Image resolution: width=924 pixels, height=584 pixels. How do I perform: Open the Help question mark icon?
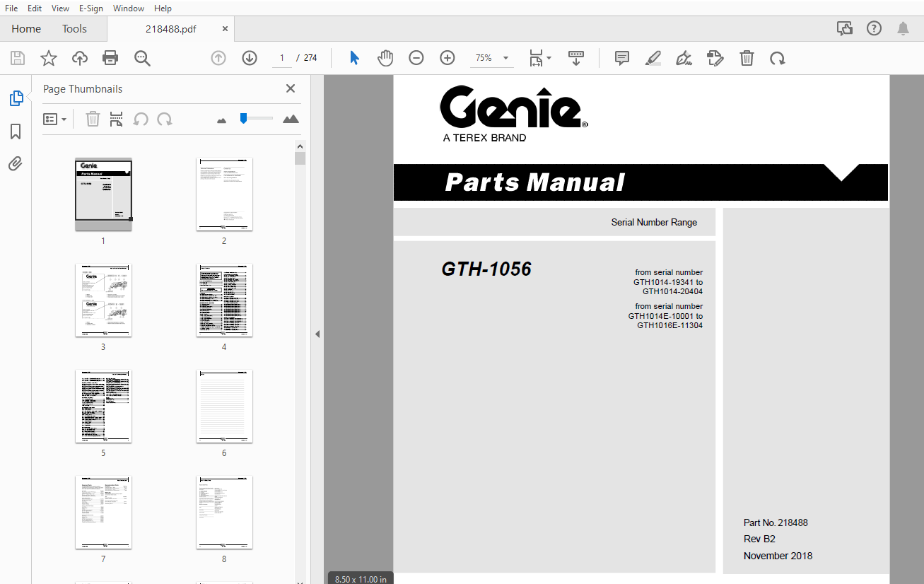click(875, 28)
